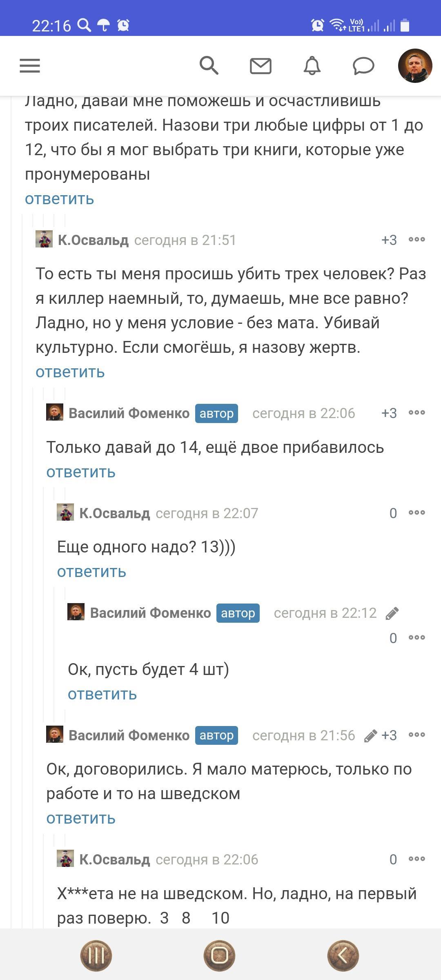Screen dimensions: 441x980
Task: Tap the +3 rating on 21:51 comment
Action: [x=389, y=240]
